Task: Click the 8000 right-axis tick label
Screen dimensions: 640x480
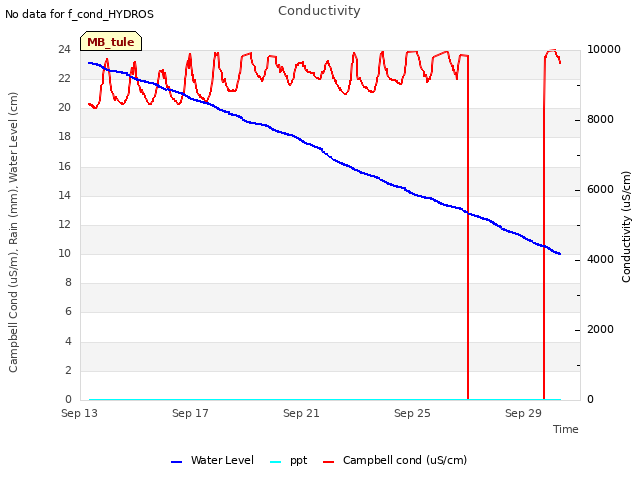Action: (600, 120)
